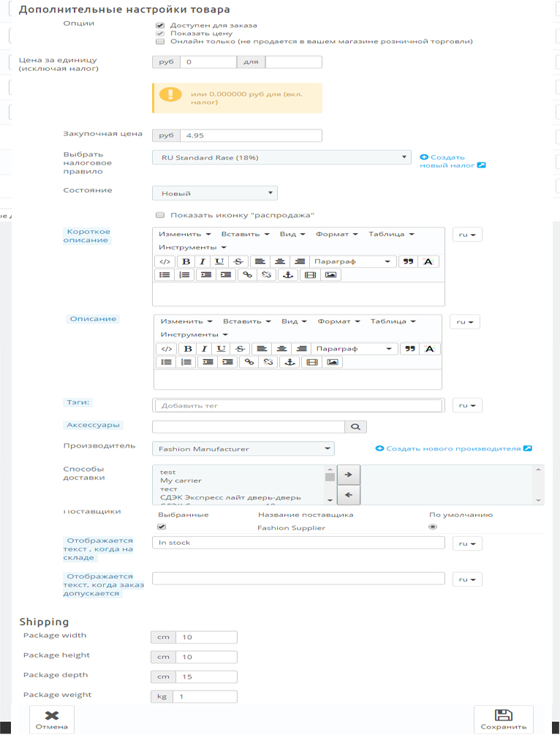
Task: Enable the 'Онлайн только' checkbox
Action: pyautogui.click(x=160, y=42)
